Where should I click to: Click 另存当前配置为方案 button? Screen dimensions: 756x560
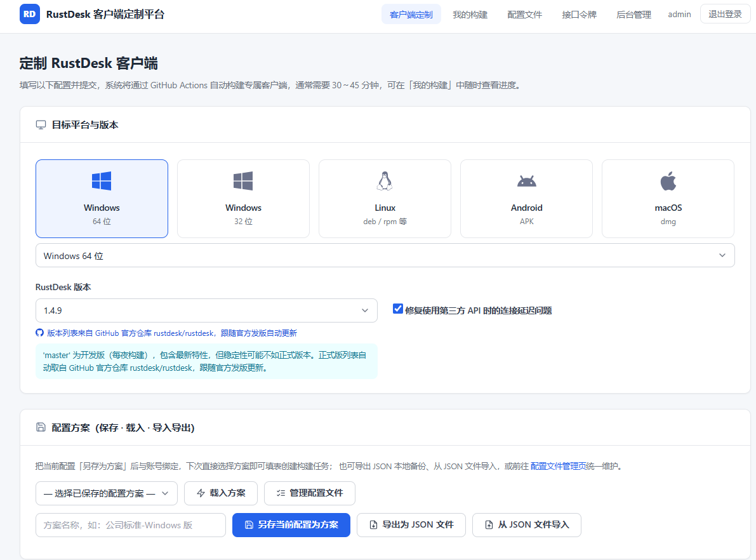click(291, 525)
